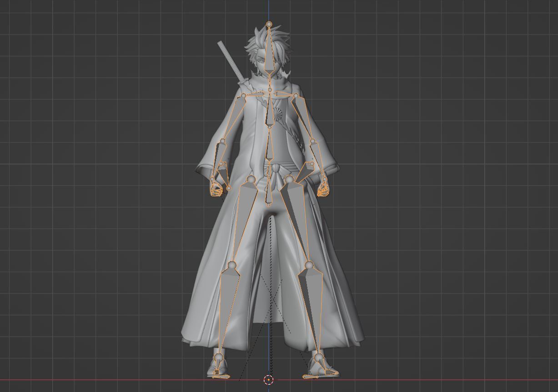Click the sword sheath on the character's back
Image resolution: width=558 pixels, height=392 pixels.
pyautogui.click(x=232, y=63)
